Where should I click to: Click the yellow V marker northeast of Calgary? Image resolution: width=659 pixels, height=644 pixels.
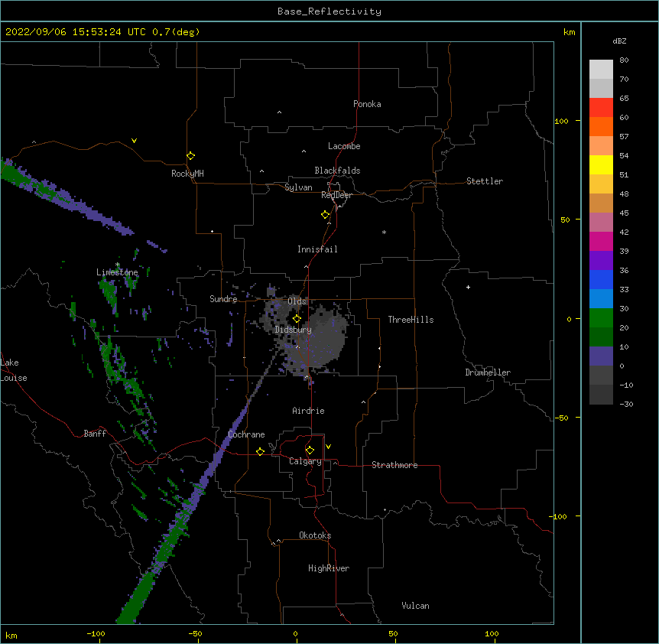click(328, 447)
